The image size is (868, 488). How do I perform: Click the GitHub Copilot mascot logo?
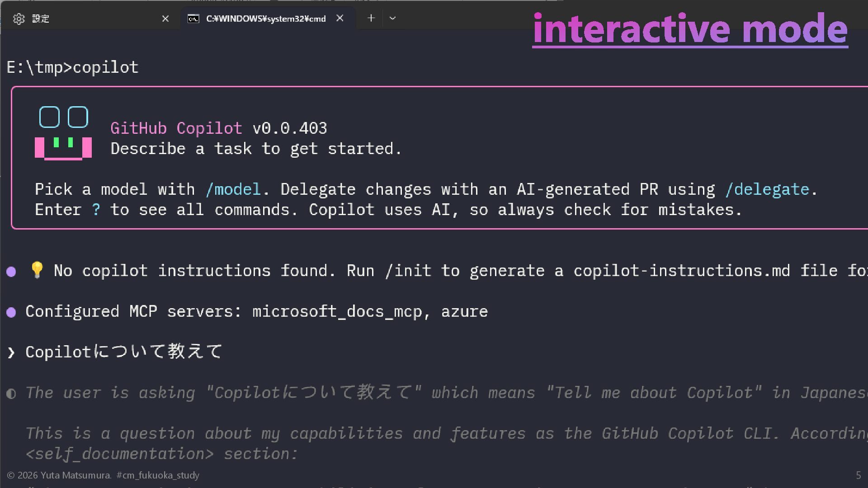click(x=63, y=133)
